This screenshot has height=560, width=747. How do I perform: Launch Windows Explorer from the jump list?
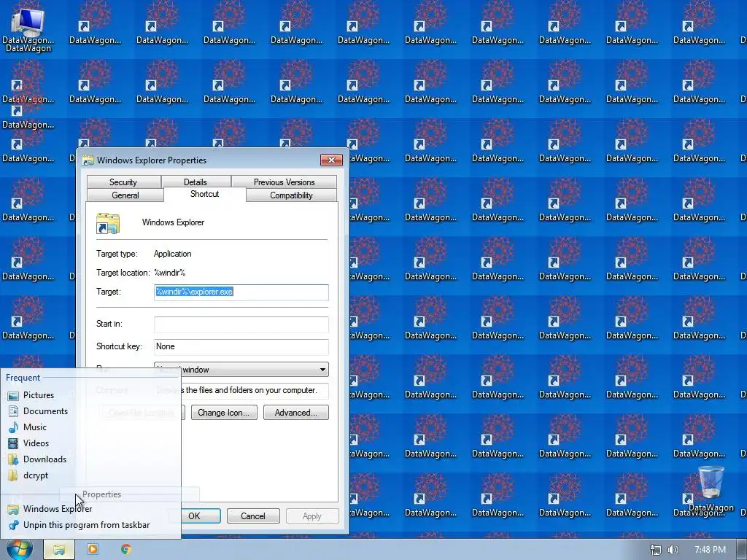57,509
